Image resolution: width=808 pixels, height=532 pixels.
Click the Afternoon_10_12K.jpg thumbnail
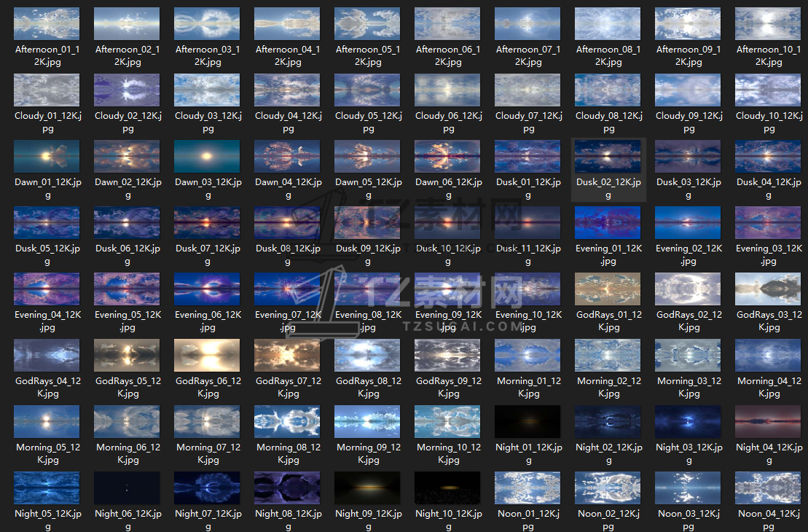[768, 24]
